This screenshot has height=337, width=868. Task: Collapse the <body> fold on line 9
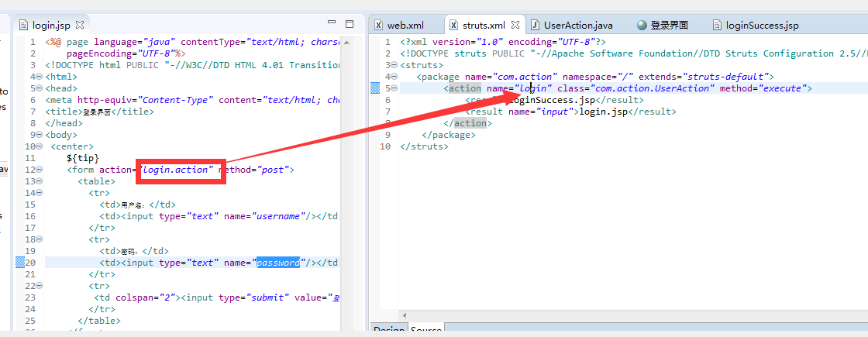[x=40, y=135]
